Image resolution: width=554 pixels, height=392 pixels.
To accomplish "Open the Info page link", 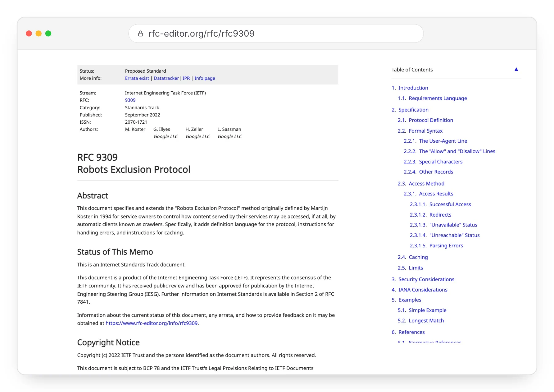I will coord(205,78).
